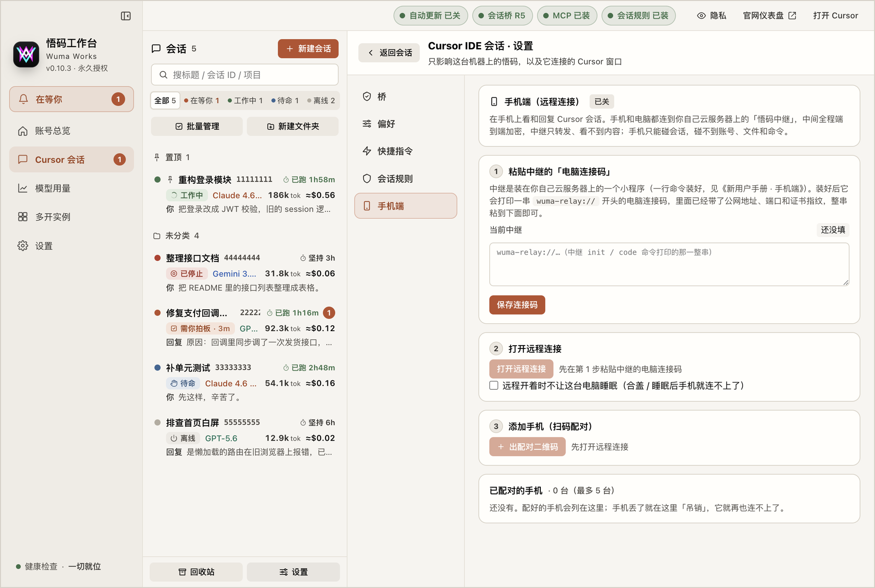Viewport: 875px width, 588px height.
Task: Click 新建文件夹 button
Action: click(x=293, y=126)
